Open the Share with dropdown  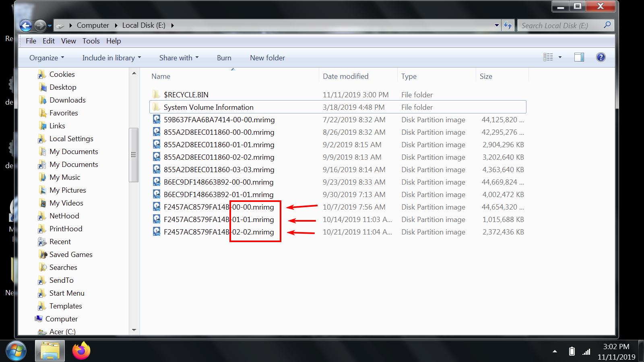(x=179, y=58)
